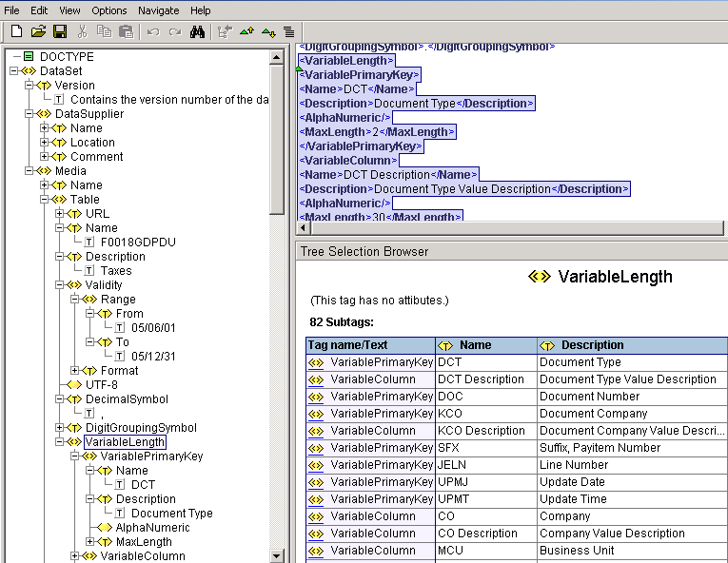728x563 pixels.
Task: Open the File menu
Action: click(11, 10)
